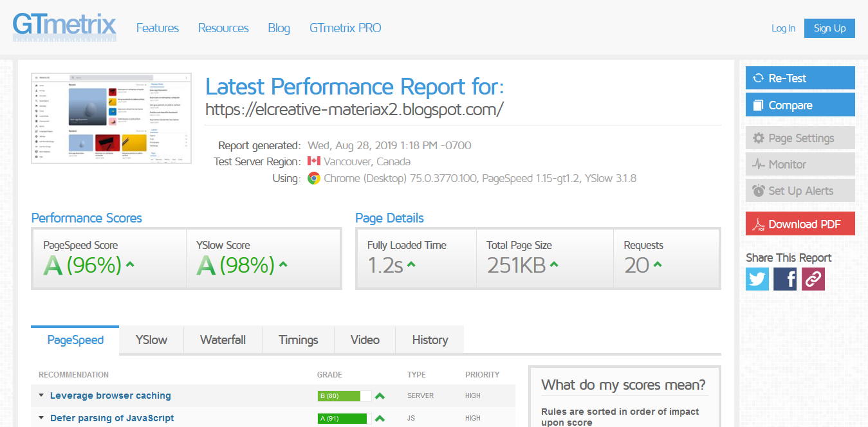Open the History tab
The image size is (868, 427).
(430, 340)
